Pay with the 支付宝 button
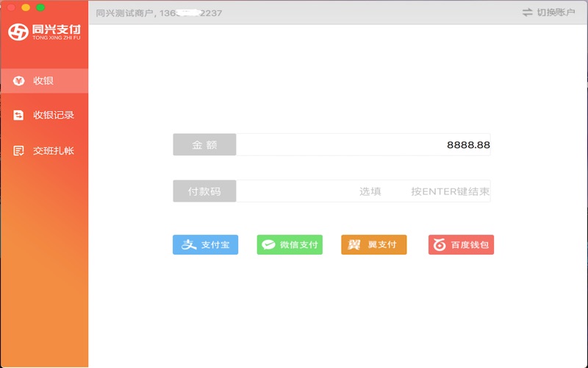 click(x=206, y=245)
